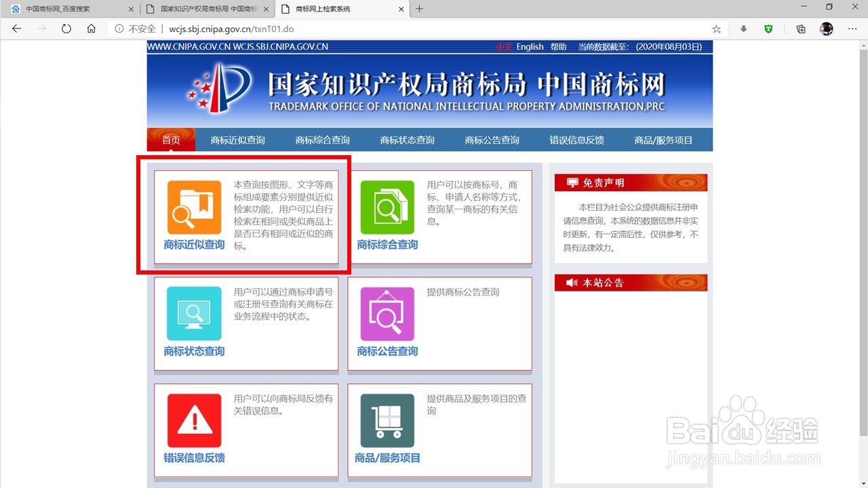Image resolution: width=868 pixels, height=488 pixels.
Task: Click the 提供商品及服务项目的查询 description
Action: point(476,405)
